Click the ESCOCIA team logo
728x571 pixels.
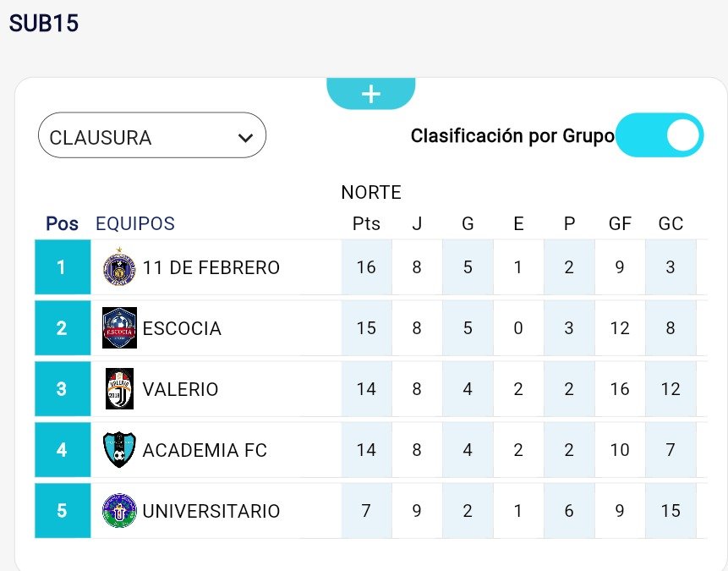click(119, 328)
